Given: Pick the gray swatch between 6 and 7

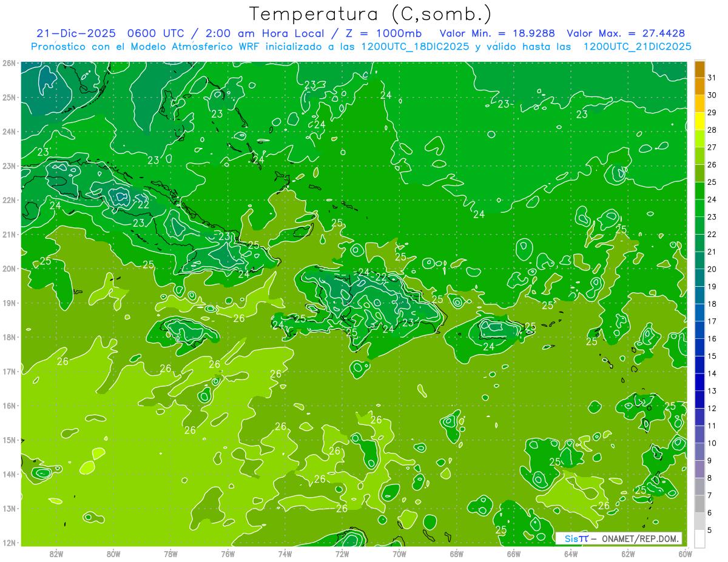Looking at the screenshot, I should [x=699, y=504].
